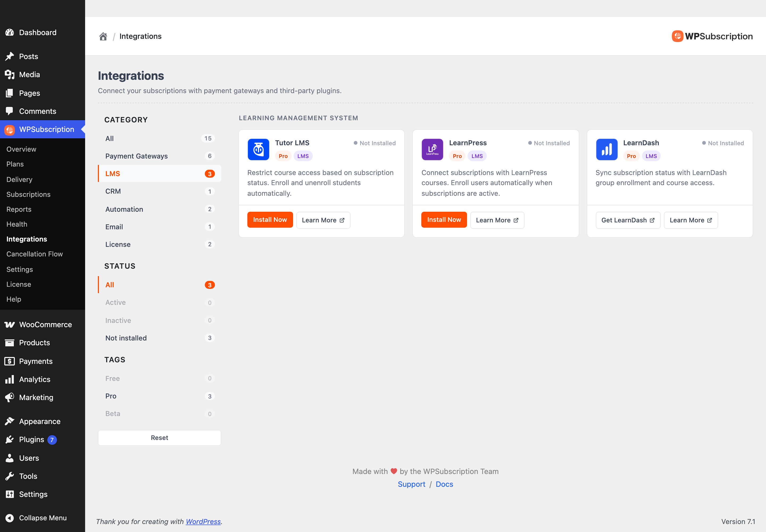Viewport: 766px width, 532px height.
Task: Select the LMS category filter
Action: pyautogui.click(x=159, y=174)
